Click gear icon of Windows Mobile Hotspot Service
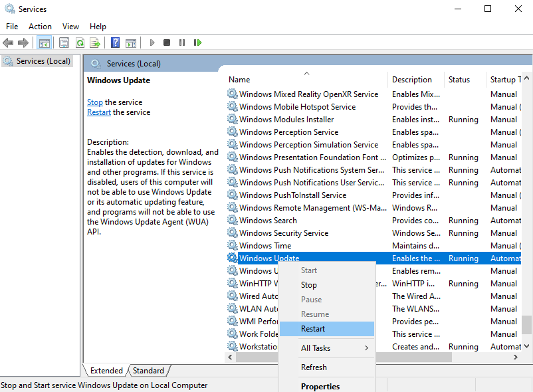 (233, 107)
